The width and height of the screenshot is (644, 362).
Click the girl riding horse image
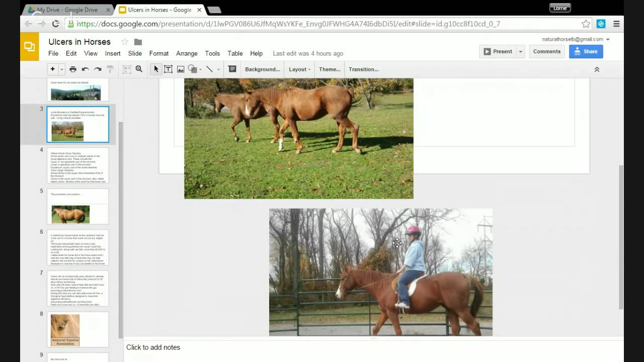point(381,272)
